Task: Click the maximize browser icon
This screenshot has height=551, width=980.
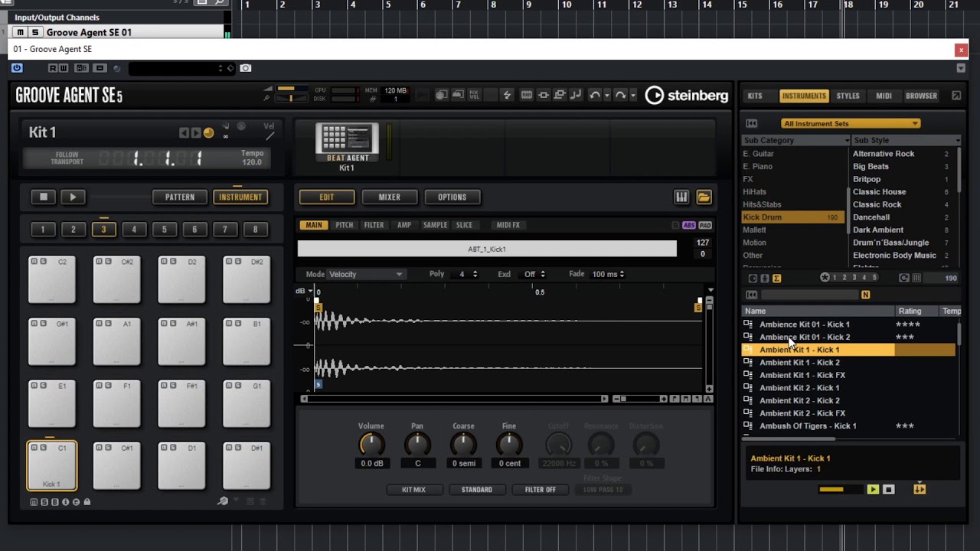Action: click(x=956, y=96)
